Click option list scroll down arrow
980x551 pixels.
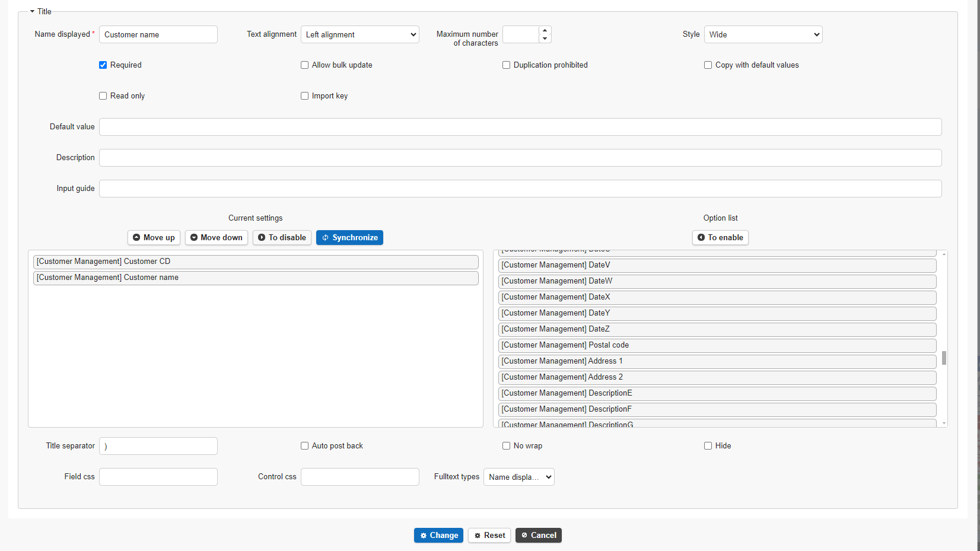(x=944, y=423)
